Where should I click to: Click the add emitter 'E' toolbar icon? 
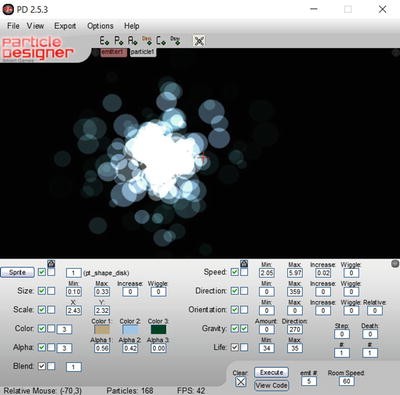click(104, 41)
